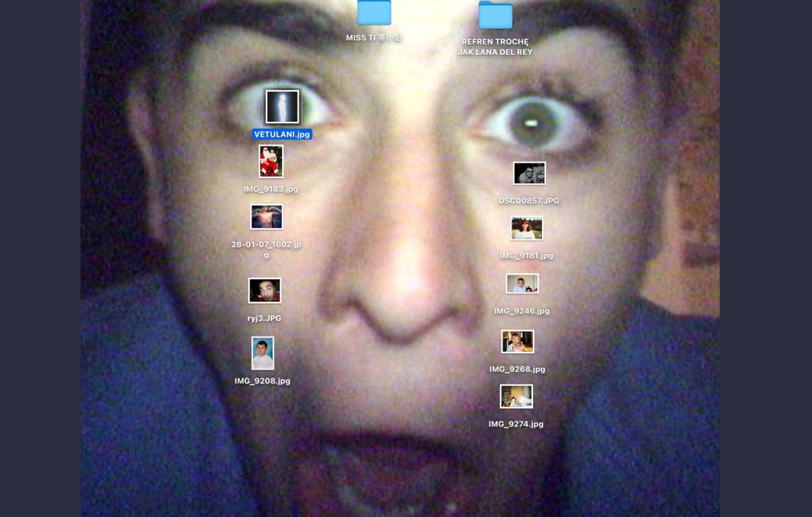Click the IMG_9246.jpg filename label
812x517 pixels.
point(522,311)
